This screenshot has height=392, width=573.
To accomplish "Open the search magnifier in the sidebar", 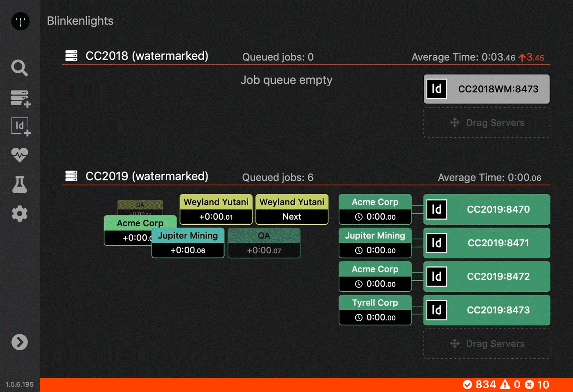I will [x=20, y=68].
